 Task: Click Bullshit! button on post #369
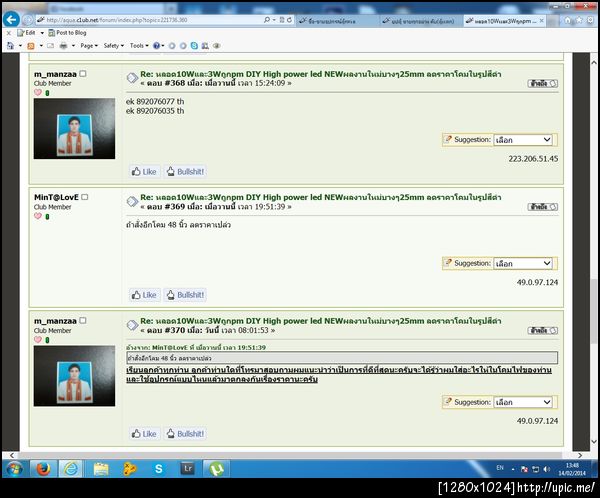[x=185, y=295]
